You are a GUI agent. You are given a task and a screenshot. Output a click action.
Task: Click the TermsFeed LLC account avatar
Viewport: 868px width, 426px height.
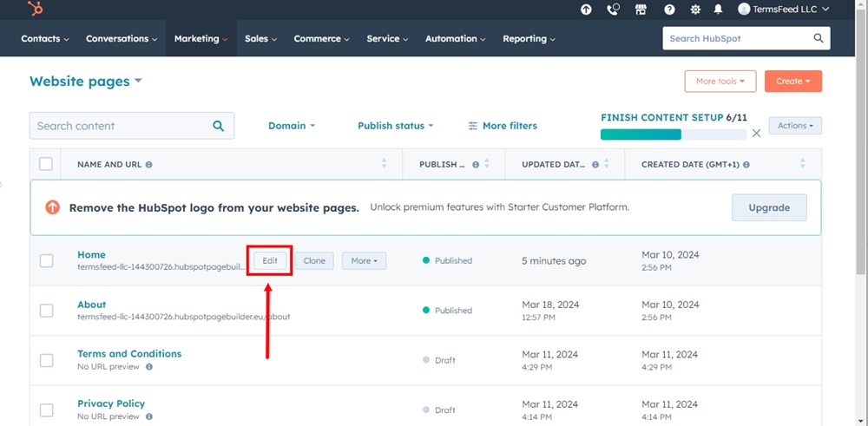tap(744, 9)
